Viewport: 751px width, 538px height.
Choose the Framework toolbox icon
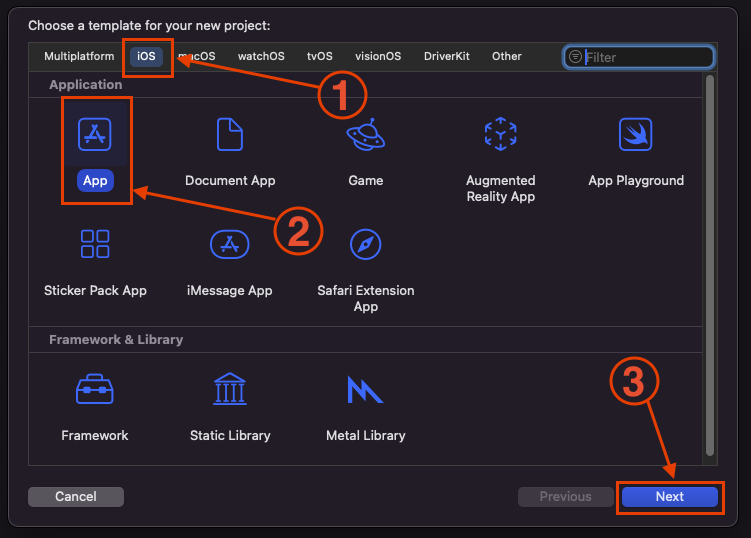coord(95,389)
